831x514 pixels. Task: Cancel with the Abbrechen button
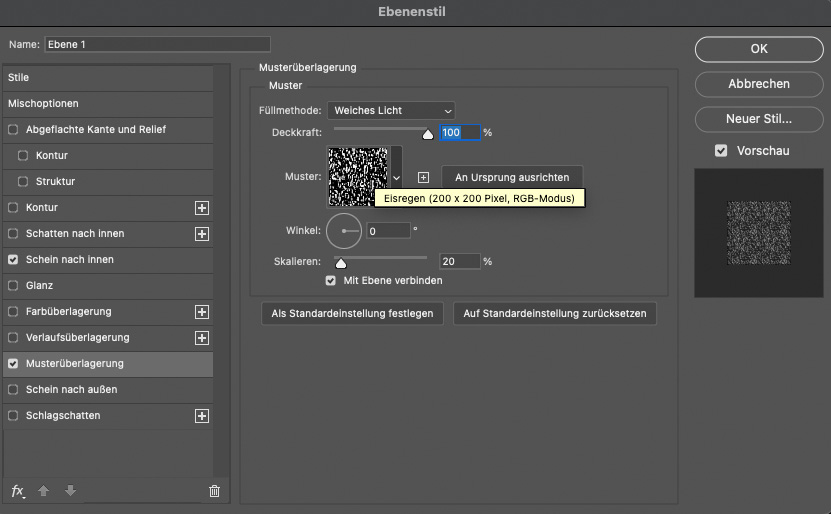(759, 84)
